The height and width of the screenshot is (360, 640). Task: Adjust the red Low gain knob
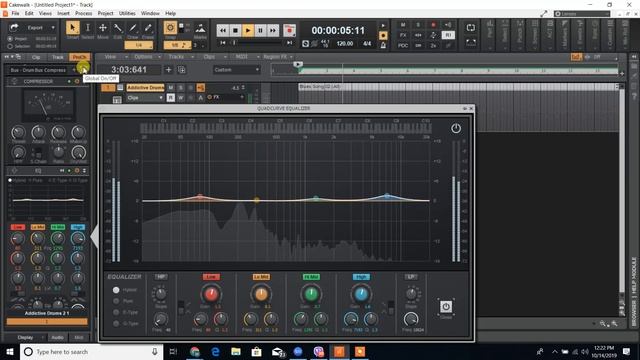click(x=211, y=293)
